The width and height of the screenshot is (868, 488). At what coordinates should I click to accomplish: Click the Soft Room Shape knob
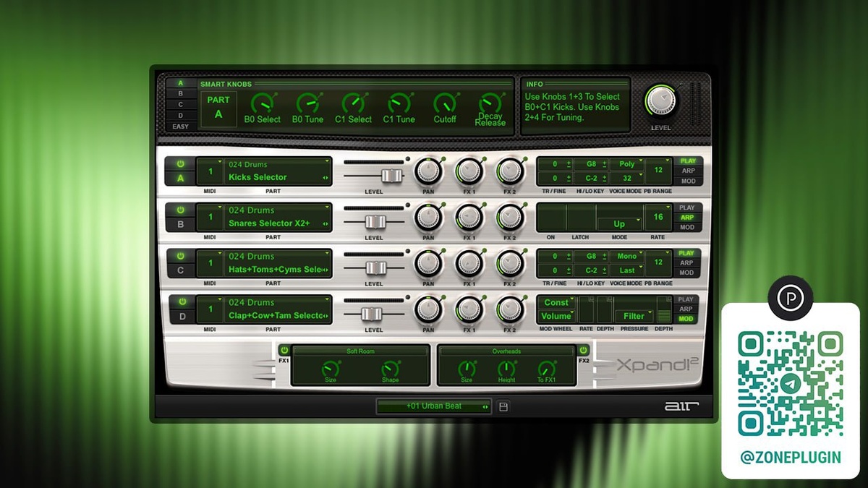391,367
